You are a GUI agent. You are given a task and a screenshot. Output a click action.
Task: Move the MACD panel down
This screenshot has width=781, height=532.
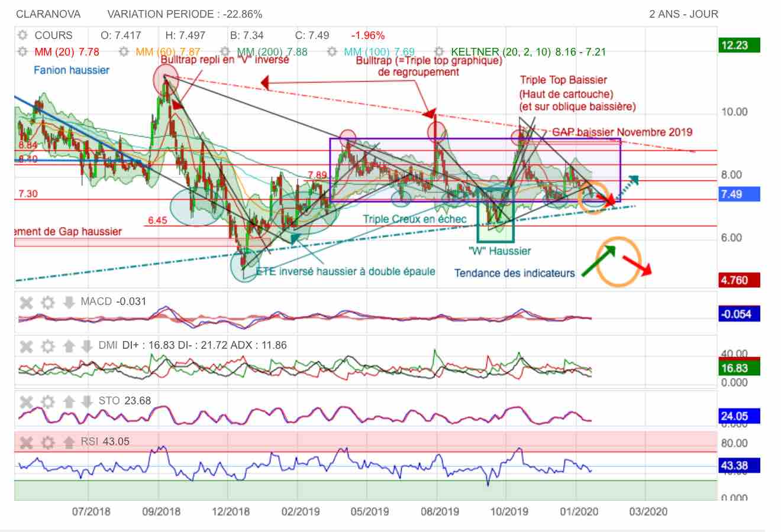tap(69, 303)
